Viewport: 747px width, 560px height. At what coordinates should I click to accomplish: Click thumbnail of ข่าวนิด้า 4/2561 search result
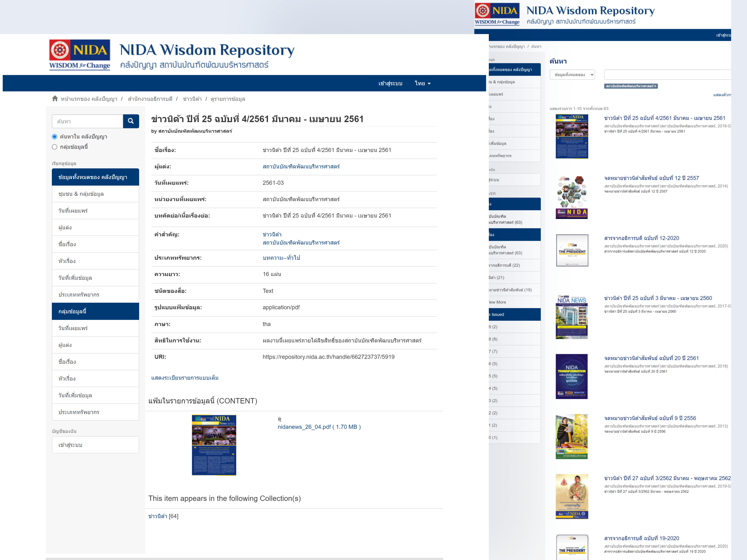point(572,136)
